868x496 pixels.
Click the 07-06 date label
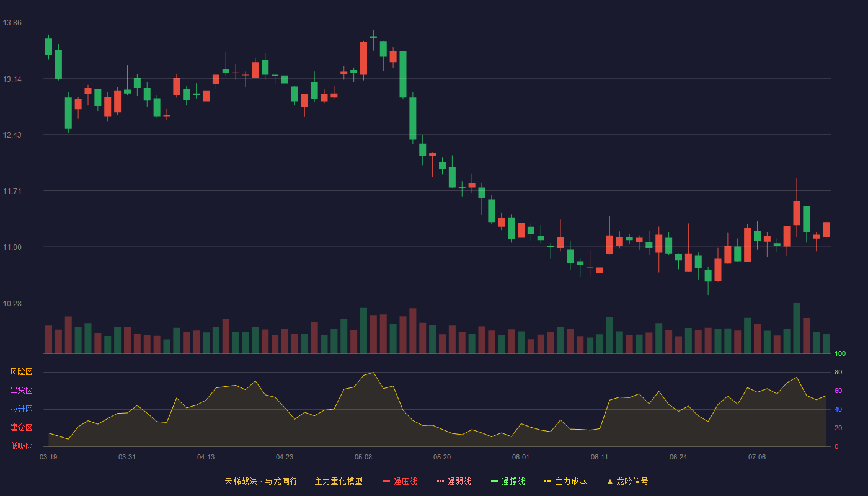pyautogui.click(x=757, y=457)
